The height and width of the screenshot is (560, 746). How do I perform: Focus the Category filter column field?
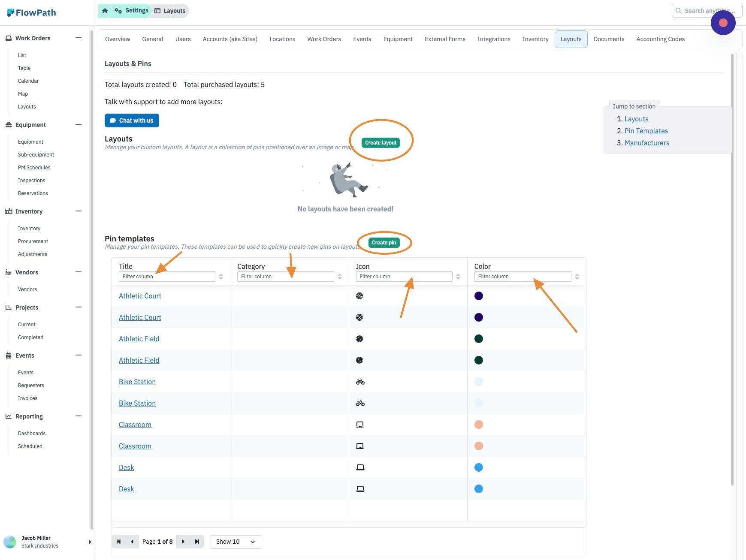coord(285,277)
